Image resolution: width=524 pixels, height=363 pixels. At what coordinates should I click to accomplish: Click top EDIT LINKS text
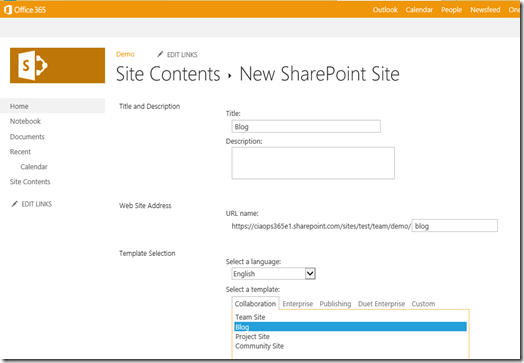[x=182, y=54]
